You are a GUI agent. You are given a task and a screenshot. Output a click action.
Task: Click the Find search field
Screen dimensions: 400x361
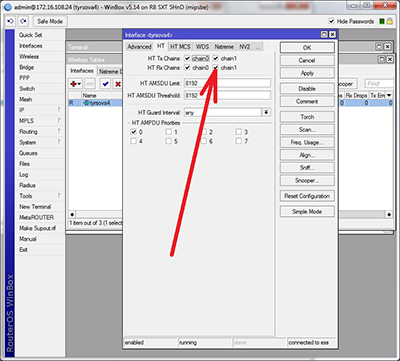tap(379, 84)
